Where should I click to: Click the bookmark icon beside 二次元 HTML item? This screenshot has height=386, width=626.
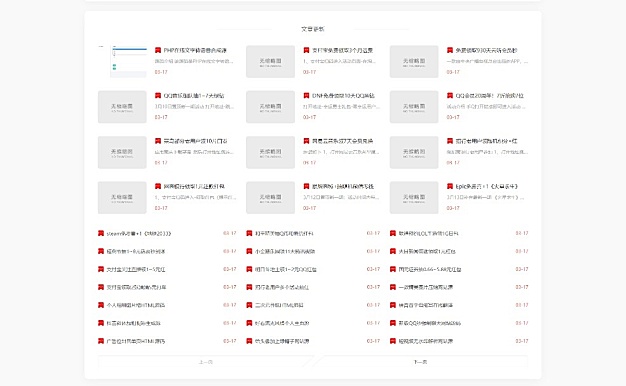coord(249,305)
